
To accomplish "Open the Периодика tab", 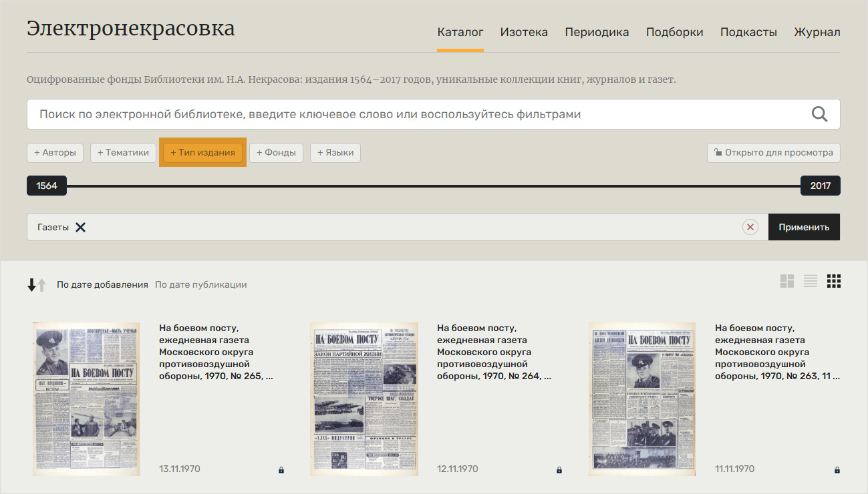I will pyautogui.click(x=597, y=32).
